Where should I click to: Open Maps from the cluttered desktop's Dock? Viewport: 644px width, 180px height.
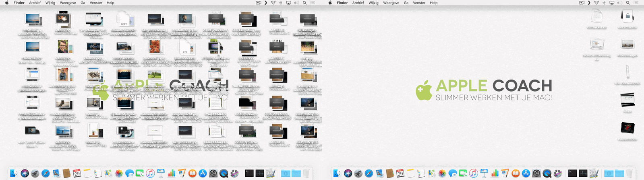pos(108,174)
